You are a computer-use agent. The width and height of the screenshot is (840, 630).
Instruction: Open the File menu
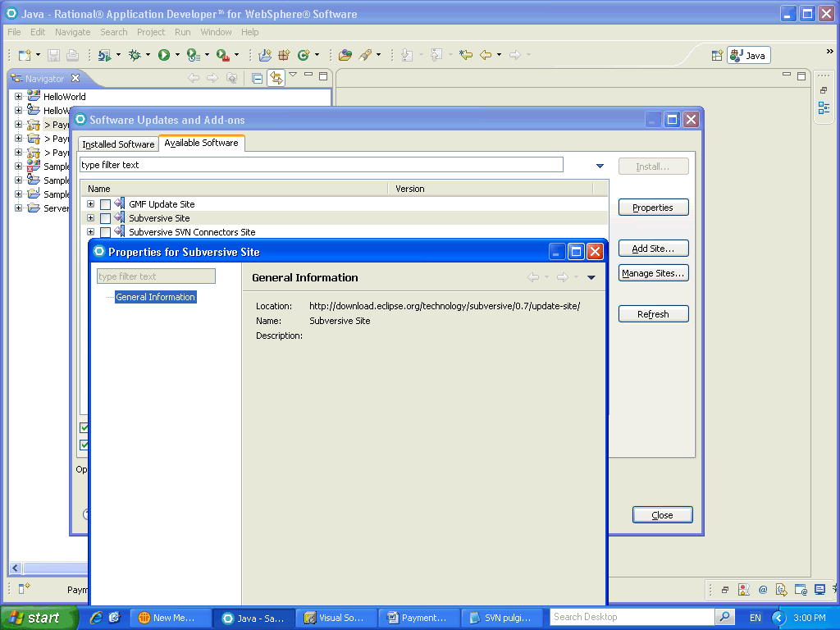coord(15,32)
